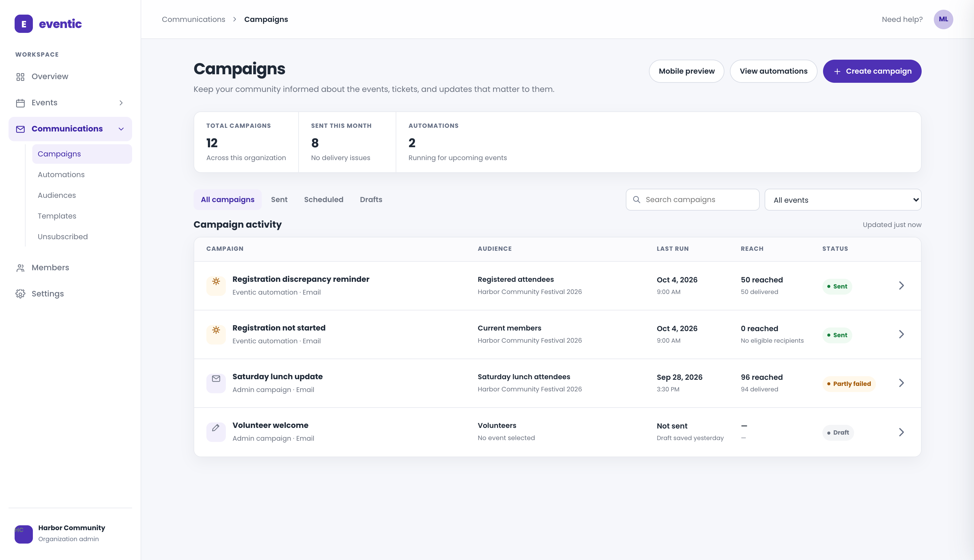The width and height of the screenshot is (974, 560).
Task: Click the Volunteer welcome pencil icon
Action: (x=216, y=432)
